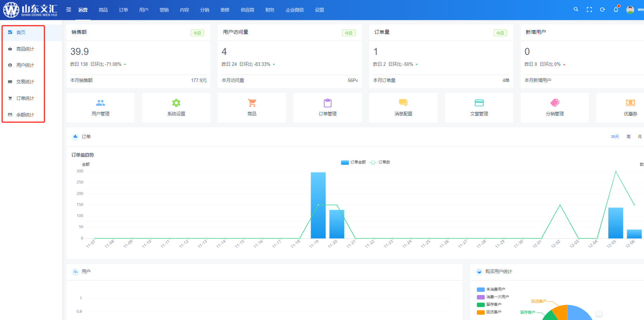Click the 11-19 order amount bar
The width and height of the screenshot is (644, 320).
click(x=318, y=205)
